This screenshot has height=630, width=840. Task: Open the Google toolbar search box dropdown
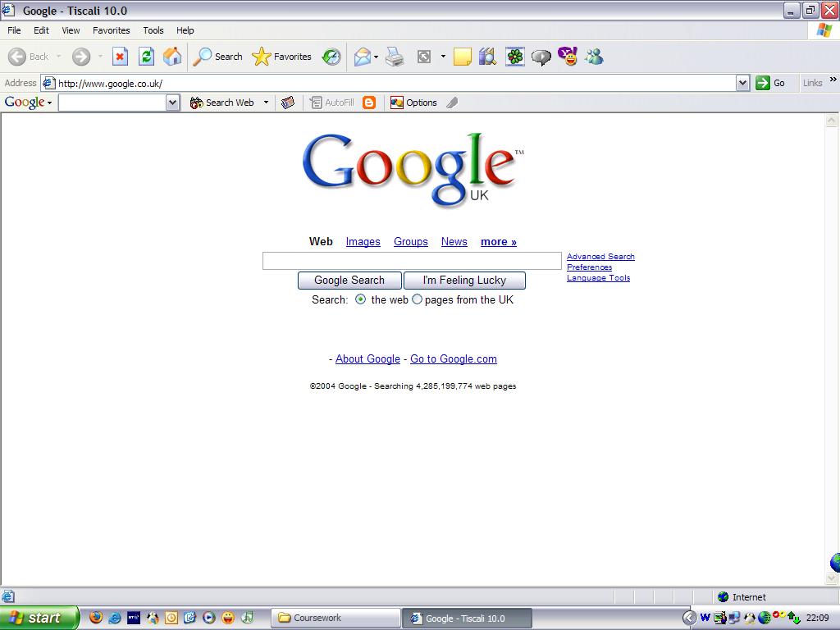pos(172,103)
